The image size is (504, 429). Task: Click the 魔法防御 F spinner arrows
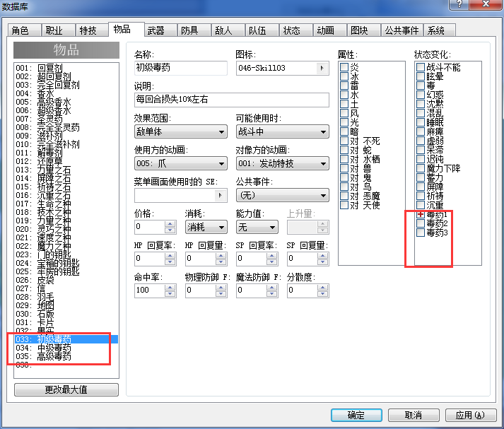point(272,290)
